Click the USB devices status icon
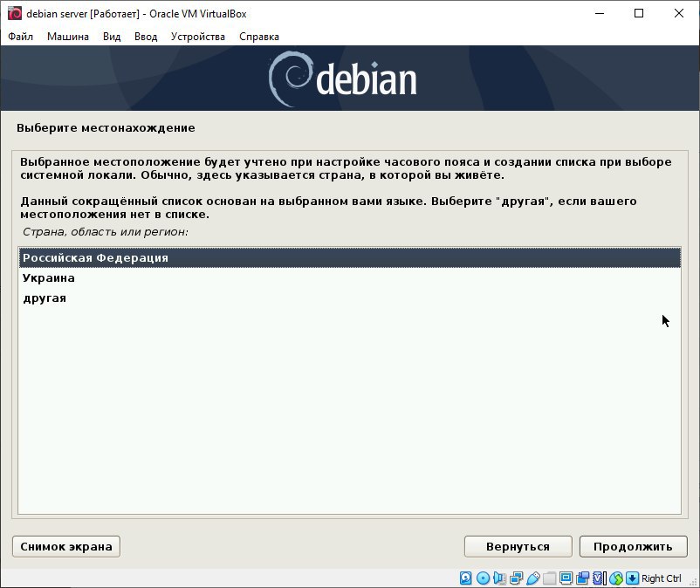 click(x=533, y=578)
